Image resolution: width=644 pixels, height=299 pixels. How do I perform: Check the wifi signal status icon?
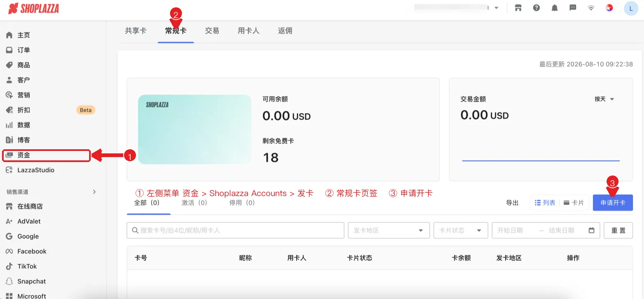tap(591, 8)
